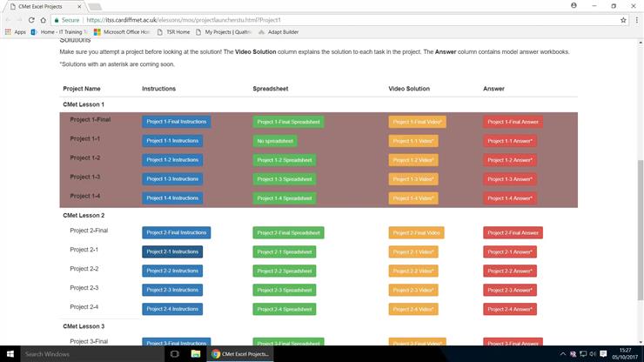644x362 pixels.
Task: Go to browser home page icon
Action: click(44, 20)
